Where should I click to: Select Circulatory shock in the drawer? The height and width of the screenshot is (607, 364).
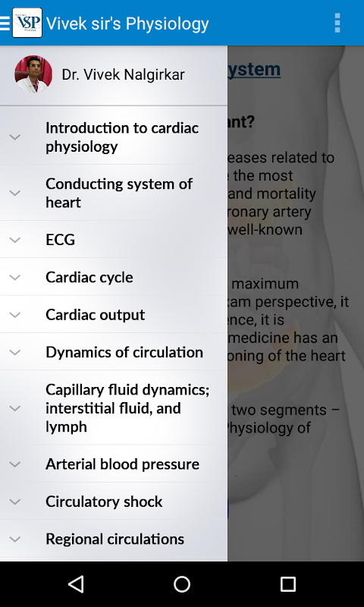(x=114, y=502)
